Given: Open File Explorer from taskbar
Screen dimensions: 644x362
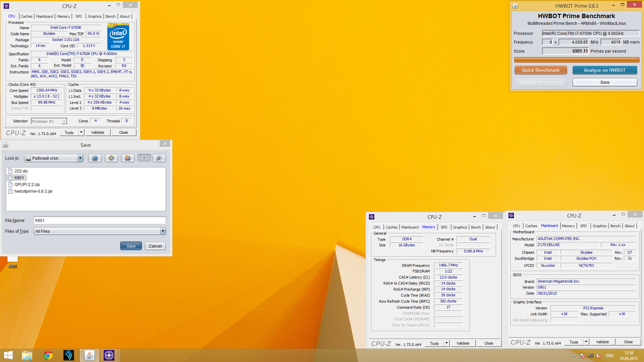Looking at the screenshot, I should pyautogui.click(x=27, y=355).
